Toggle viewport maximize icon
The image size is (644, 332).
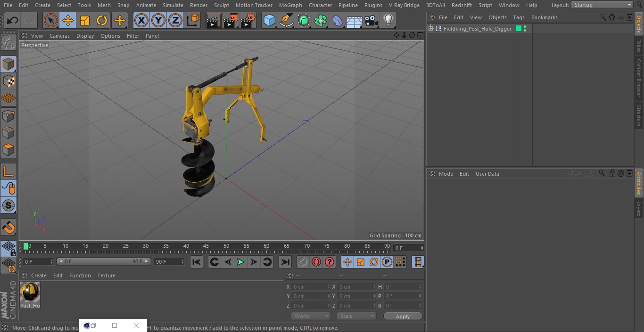click(x=420, y=35)
